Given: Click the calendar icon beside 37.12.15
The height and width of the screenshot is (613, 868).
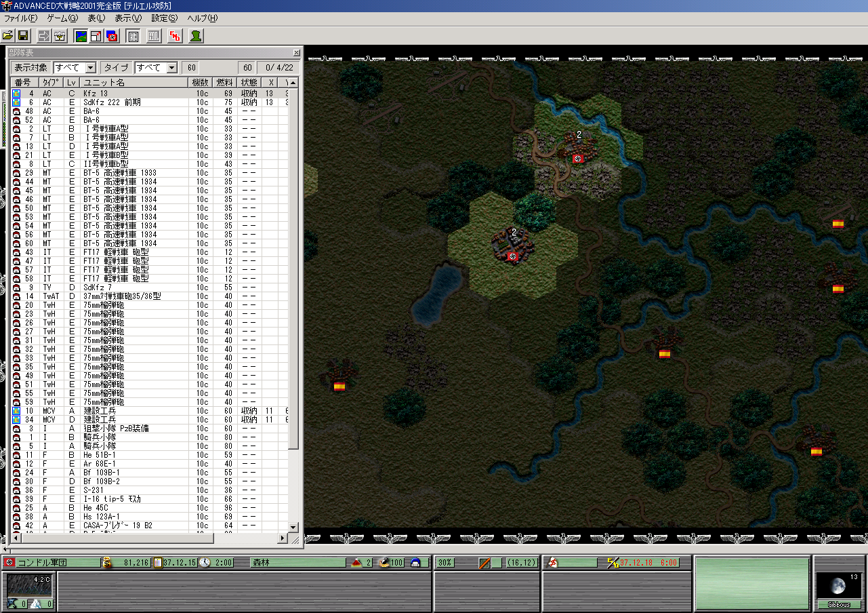Looking at the screenshot, I should tap(158, 563).
